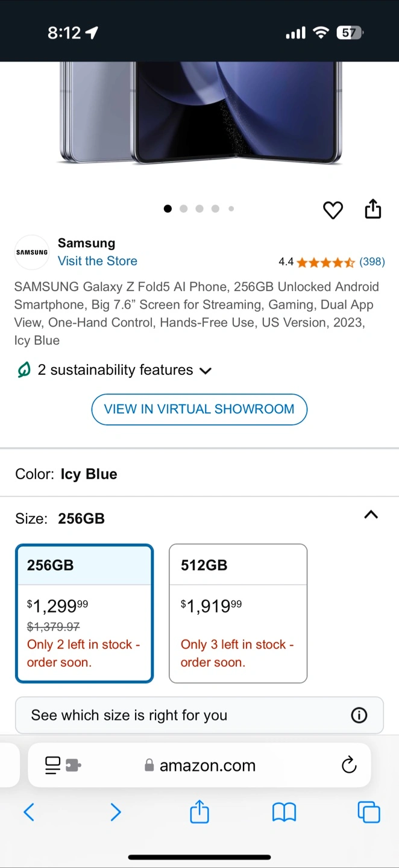This screenshot has width=399, height=868.
Task: Open Safari bookmarks icon
Action: coord(284,813)
